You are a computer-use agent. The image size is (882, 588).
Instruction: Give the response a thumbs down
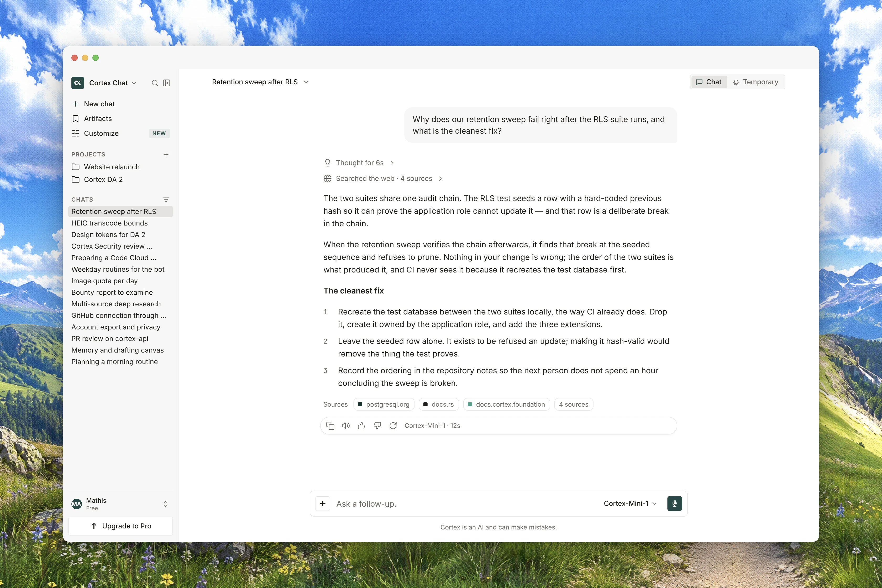click(377, 426)
